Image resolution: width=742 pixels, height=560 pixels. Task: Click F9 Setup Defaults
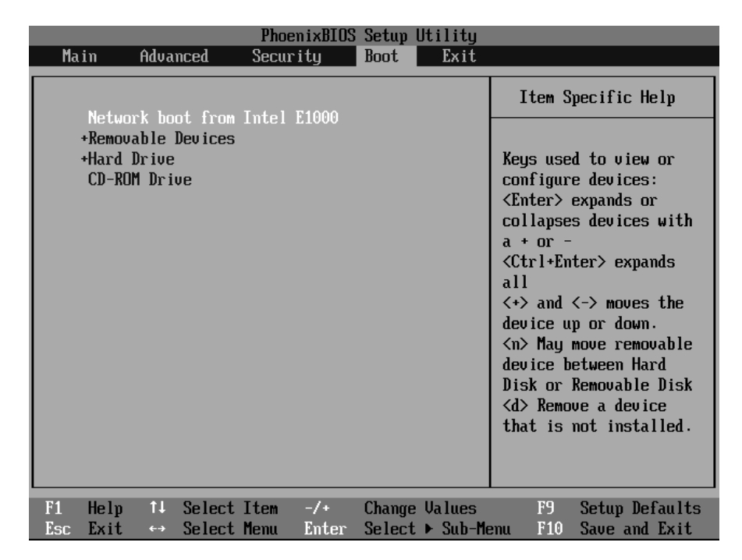tap(618, 509)
